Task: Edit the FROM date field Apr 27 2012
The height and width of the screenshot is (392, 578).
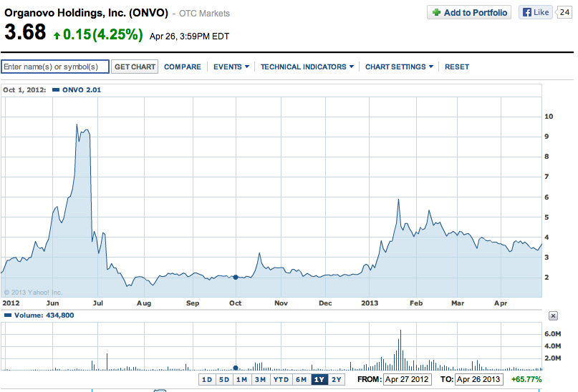Action: pos(407,380)
